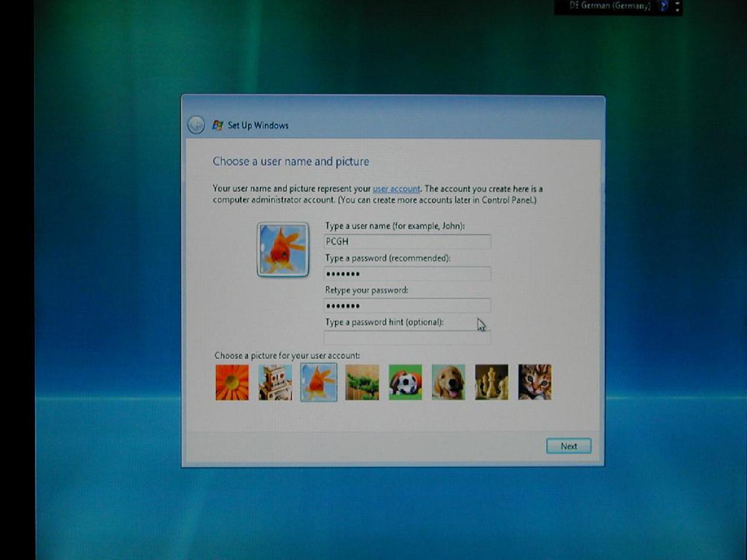Select the soccer ball account picture
This screenshot has width=747, height=560.
coord(405,383)
